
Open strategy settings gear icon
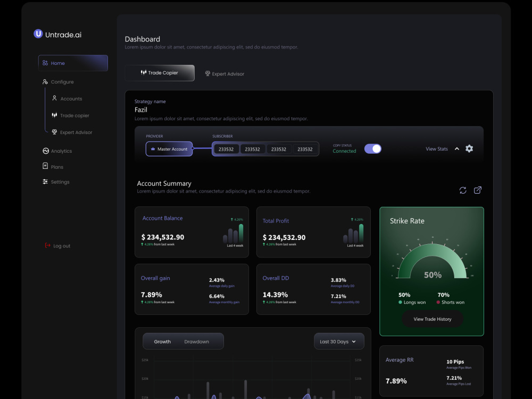click(x=469, y=148)
